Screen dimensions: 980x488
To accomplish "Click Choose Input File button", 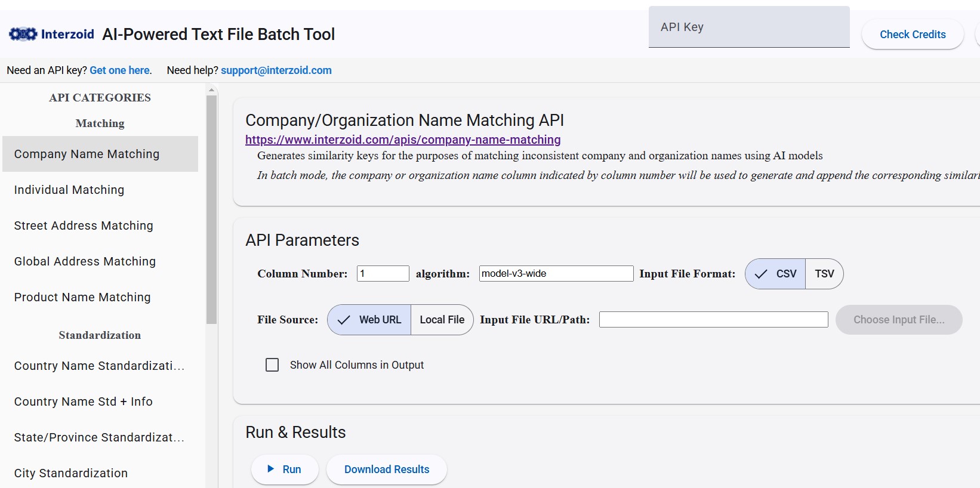I will pos(899,320).
